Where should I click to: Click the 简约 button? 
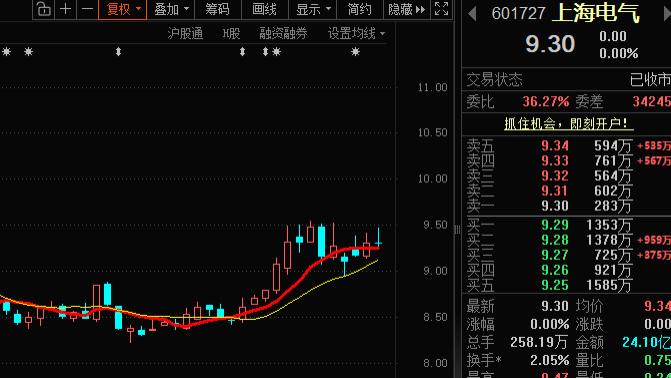[x=359, y=9]
